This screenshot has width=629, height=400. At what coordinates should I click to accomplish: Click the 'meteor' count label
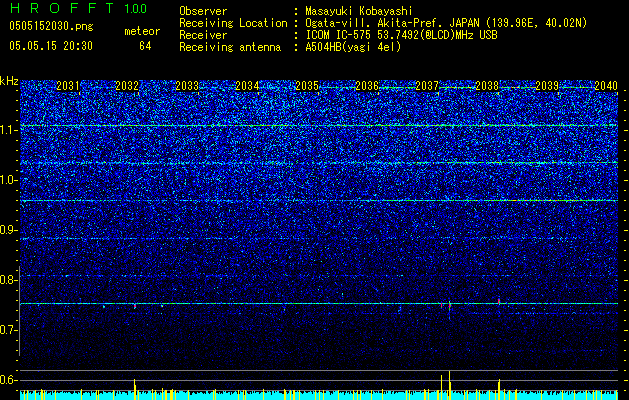(x=142, y=31)
